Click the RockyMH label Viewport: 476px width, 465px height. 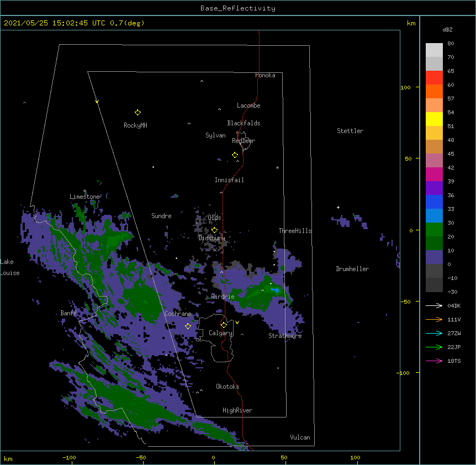[x=135, y=125]
